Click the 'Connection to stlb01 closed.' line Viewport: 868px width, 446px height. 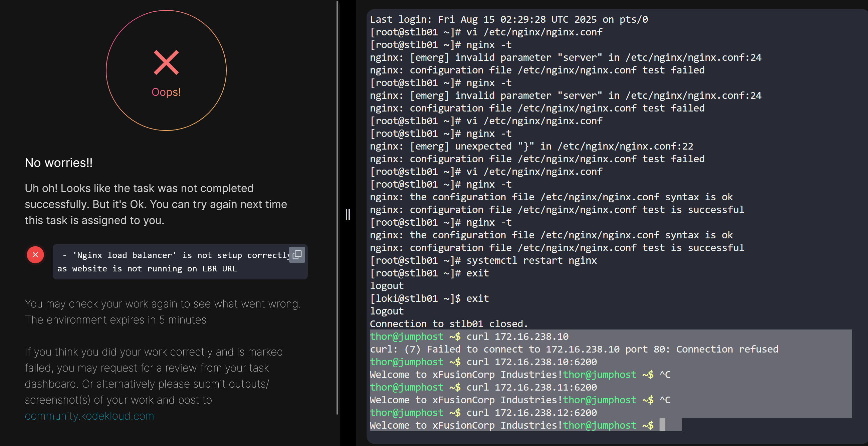[x=449, y=324]
